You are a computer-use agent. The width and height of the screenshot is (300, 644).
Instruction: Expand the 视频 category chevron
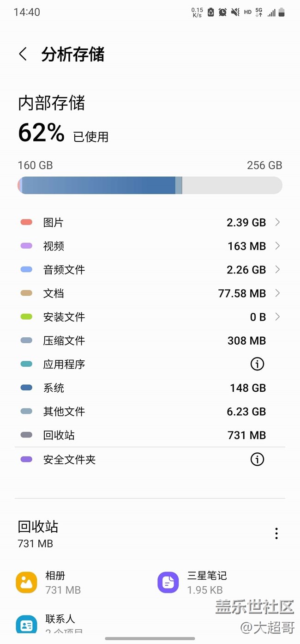click(277, 246)
